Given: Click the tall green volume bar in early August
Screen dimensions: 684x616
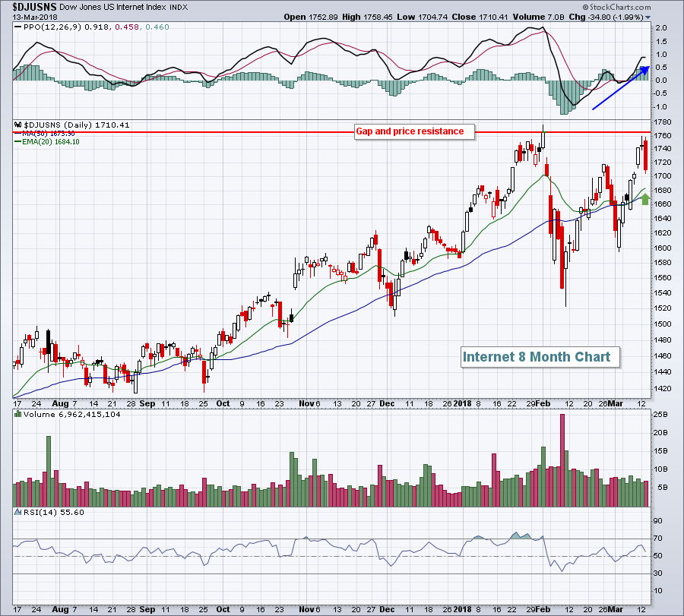Looking at the screenshot, I should (49, 471).
